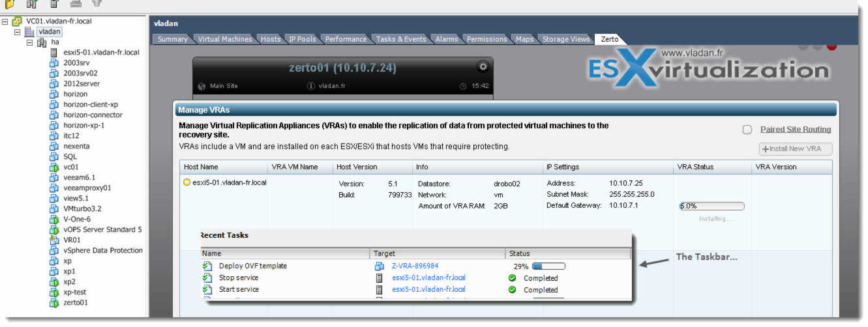Click the veeam6.1 VM icon
The image size is (868, 327).
54,178
